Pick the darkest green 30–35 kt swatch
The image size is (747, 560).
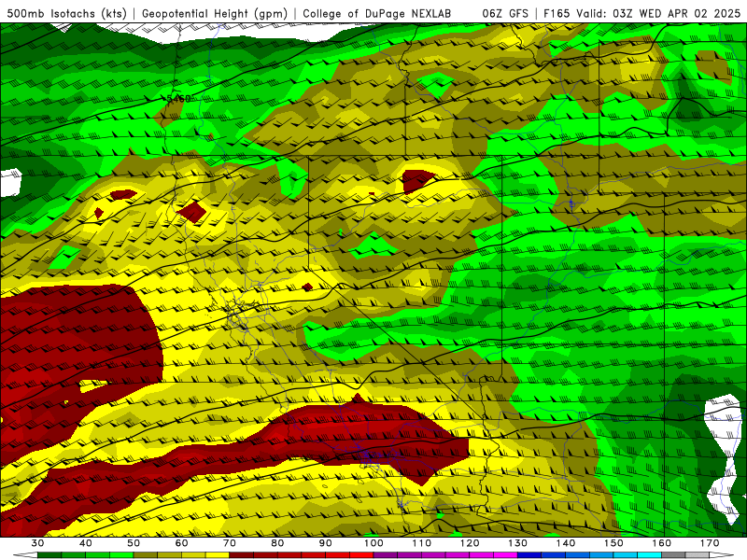[x=49, y=555]
